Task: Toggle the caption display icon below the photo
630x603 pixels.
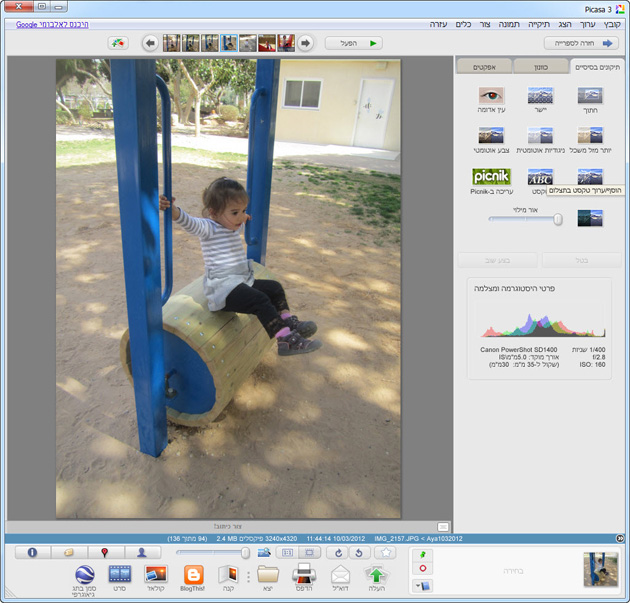Action: 443,526
